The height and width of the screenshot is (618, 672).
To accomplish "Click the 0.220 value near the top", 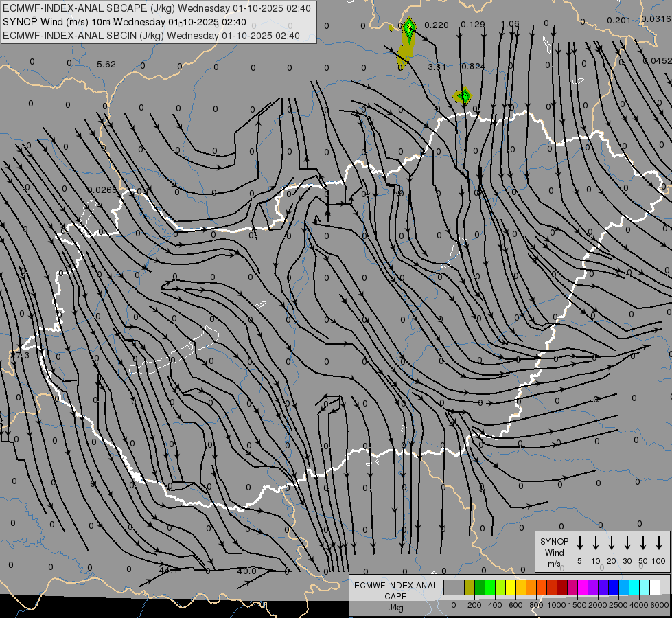I will (437, 25).
